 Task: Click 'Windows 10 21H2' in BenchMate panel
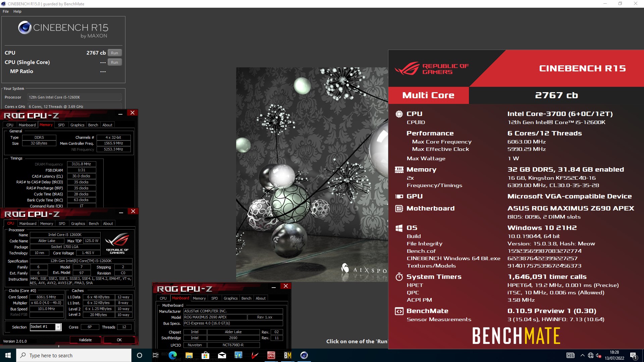(x=542, y=228)
